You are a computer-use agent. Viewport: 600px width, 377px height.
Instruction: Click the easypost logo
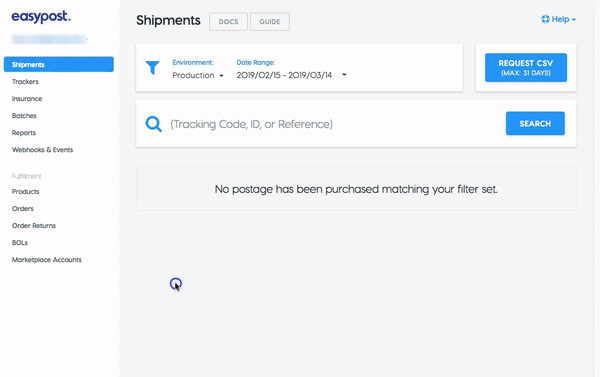pos(41,17)
